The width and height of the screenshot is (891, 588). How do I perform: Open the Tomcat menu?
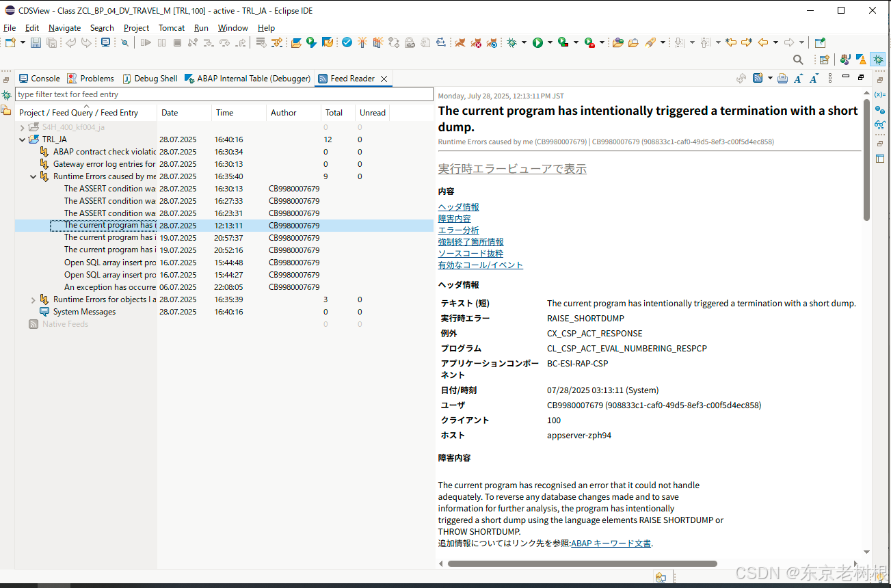tap(172, 28)
